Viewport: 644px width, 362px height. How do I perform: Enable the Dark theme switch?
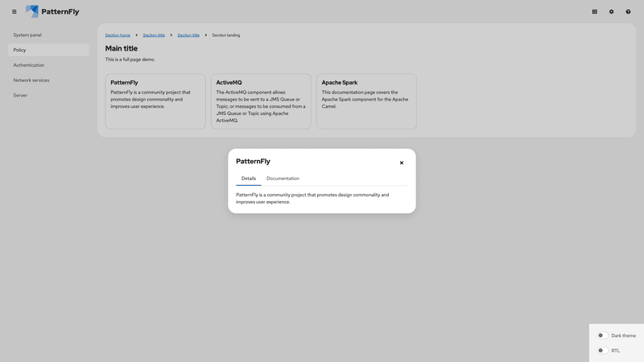[x=602, y=335]
